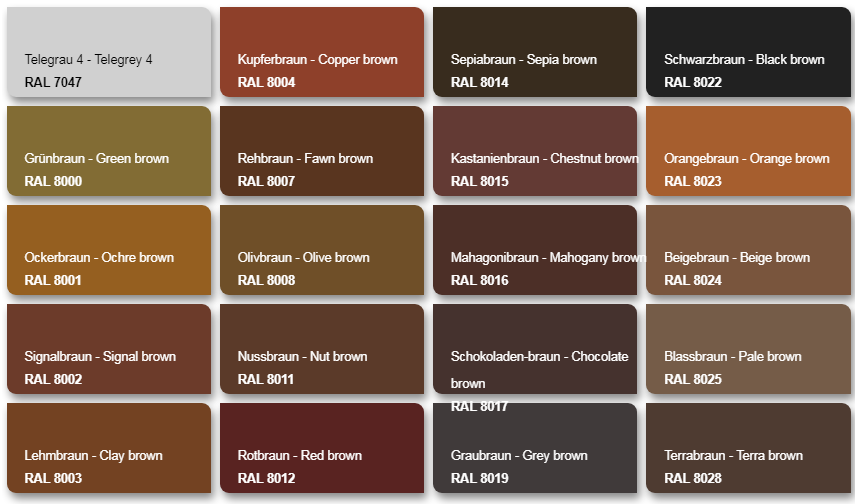Click the Graubraun Grey brown RAL 8019 swatch
The image size is (859, 504).
coord(535,449)
